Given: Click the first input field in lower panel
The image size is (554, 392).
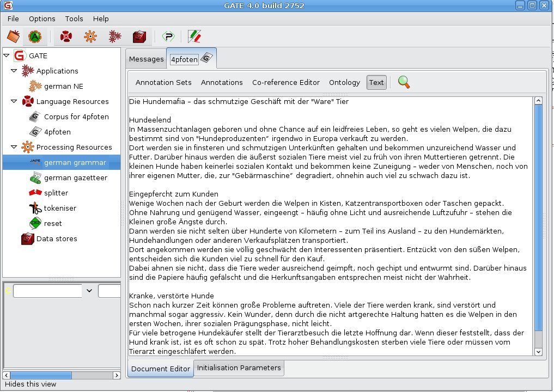Looking at the screenshot, I should coord(47,291).
